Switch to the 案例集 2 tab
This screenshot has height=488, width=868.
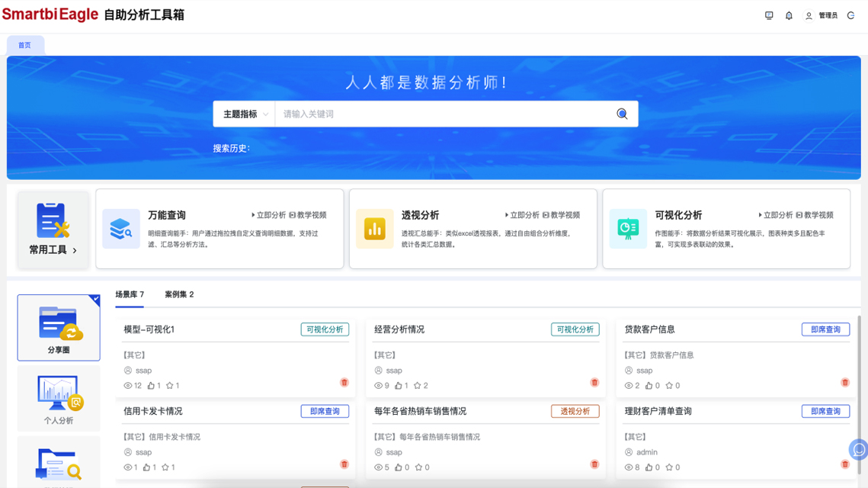[x=178, y=294]
